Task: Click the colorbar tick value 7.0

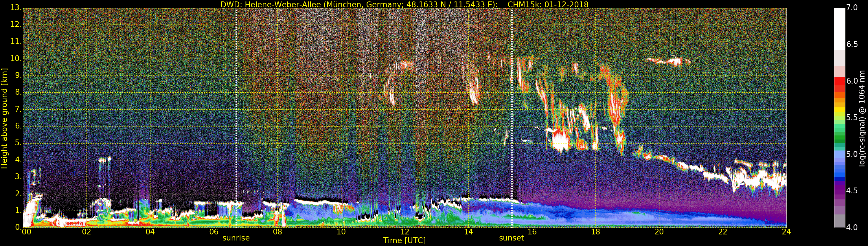Action: [x=852, y=8]
